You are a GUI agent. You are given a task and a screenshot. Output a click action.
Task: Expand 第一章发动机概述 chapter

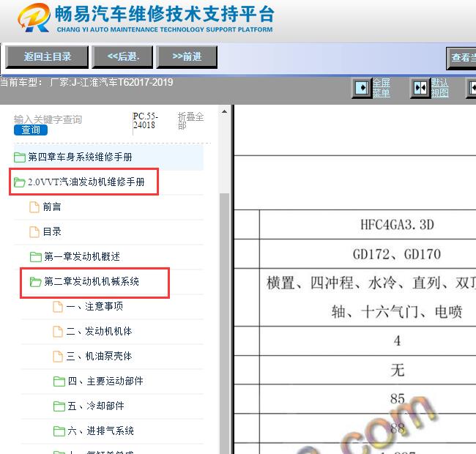(x=82, y=256)
